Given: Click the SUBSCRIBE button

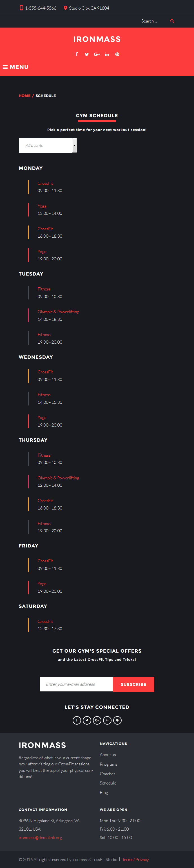Looking at the screenshot, I should point(133,684).
